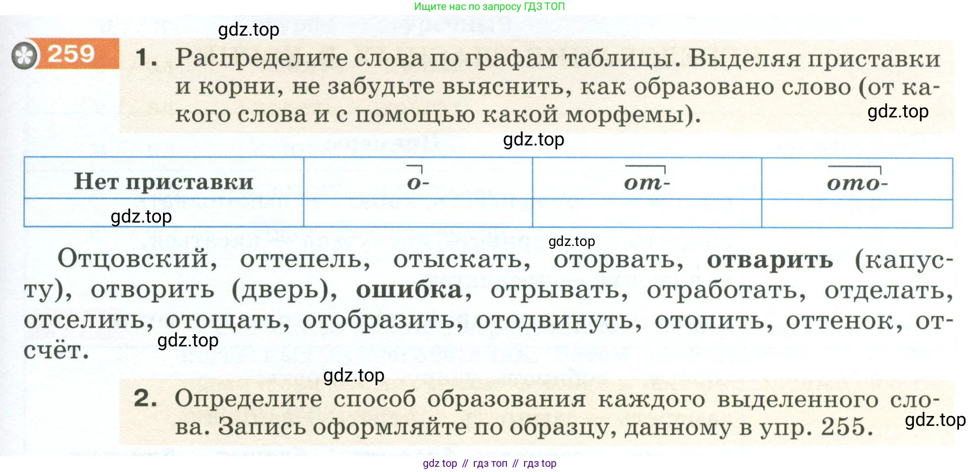Click the task number '1.'

click(147, 57)
